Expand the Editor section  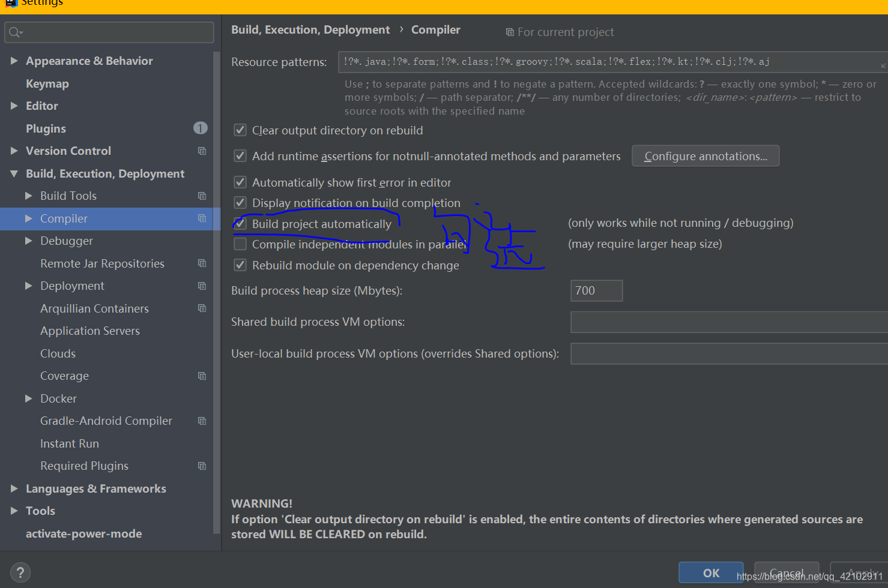click(14, 106)
